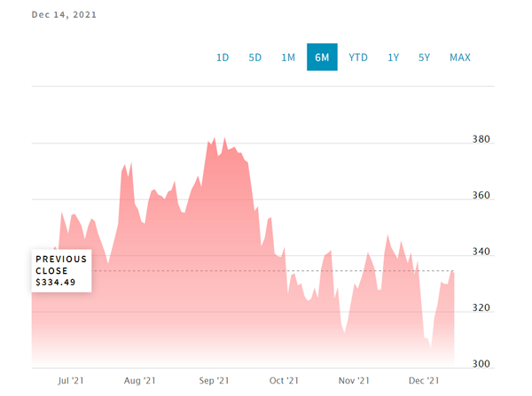Select the 5D chart range
The width and height of the screenshot is (532, 396).
(255, 58)
